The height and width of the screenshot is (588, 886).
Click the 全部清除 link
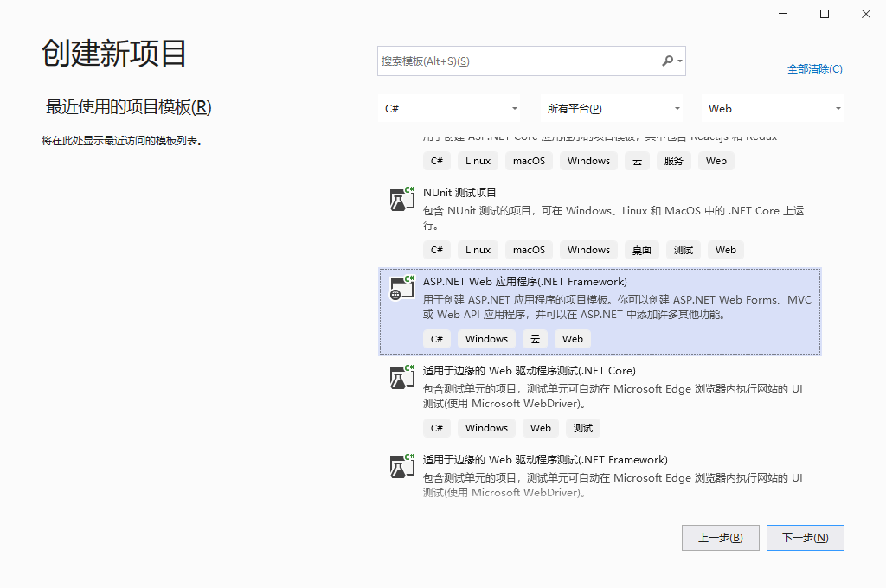(x=815, y=69)
